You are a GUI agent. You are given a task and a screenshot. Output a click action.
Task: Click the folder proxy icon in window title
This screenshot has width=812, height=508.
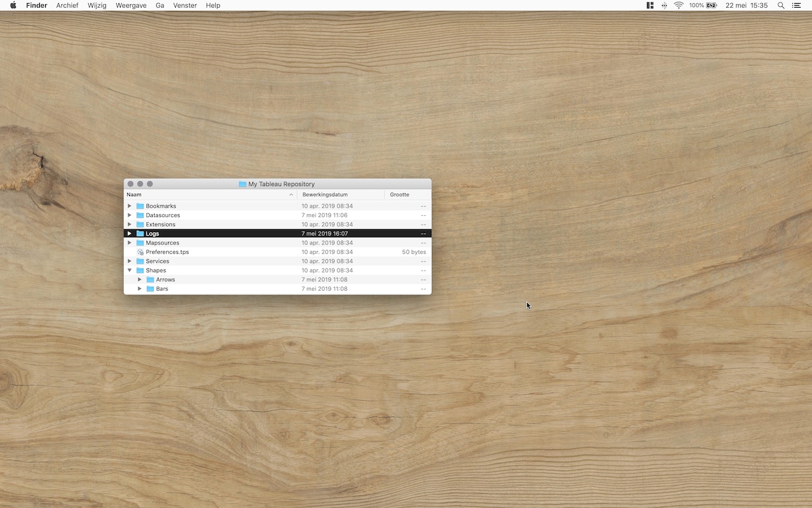[242, 184]
